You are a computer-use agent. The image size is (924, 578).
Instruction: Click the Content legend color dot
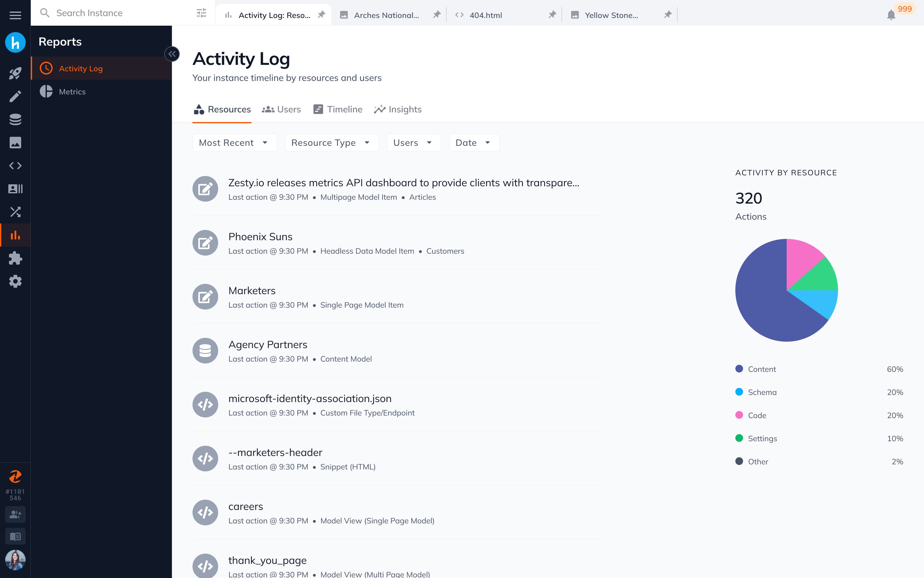(x=739, y=369)
